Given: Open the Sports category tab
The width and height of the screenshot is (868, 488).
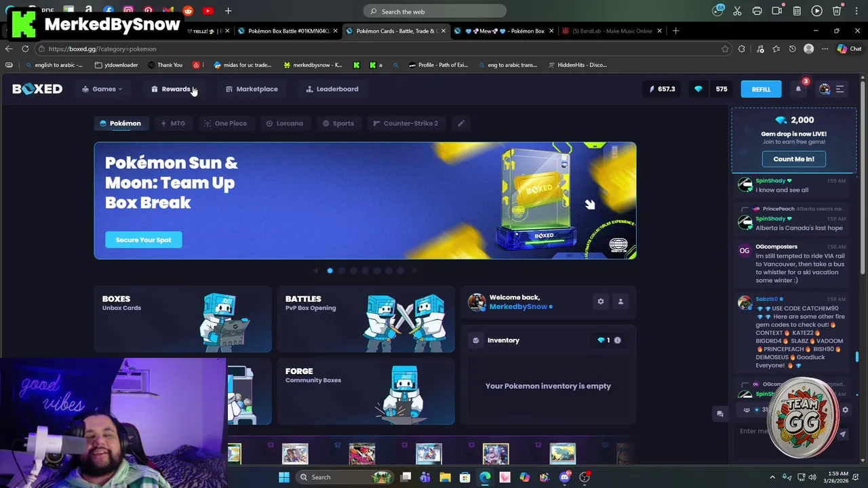Looking at the screenshot, I should (x=338, y=123).
